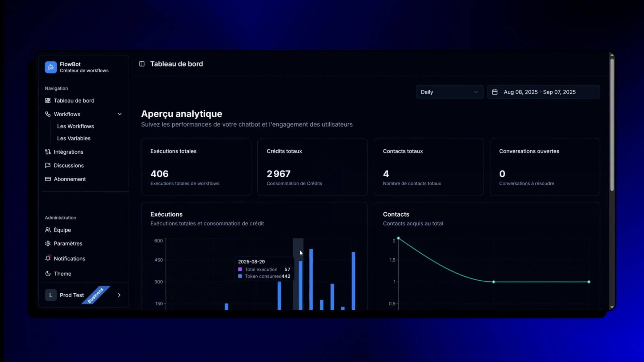The width and height of the screenshot is (644, 362).
Task: Click the Notifications bell icon
Action: (48, 259)
